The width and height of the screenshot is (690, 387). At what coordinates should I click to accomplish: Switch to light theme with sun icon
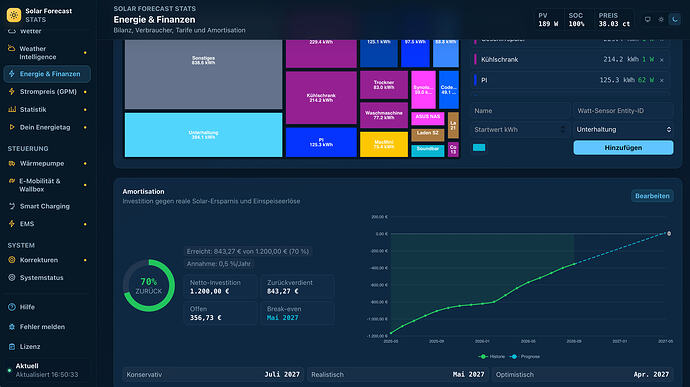[661, 19]
